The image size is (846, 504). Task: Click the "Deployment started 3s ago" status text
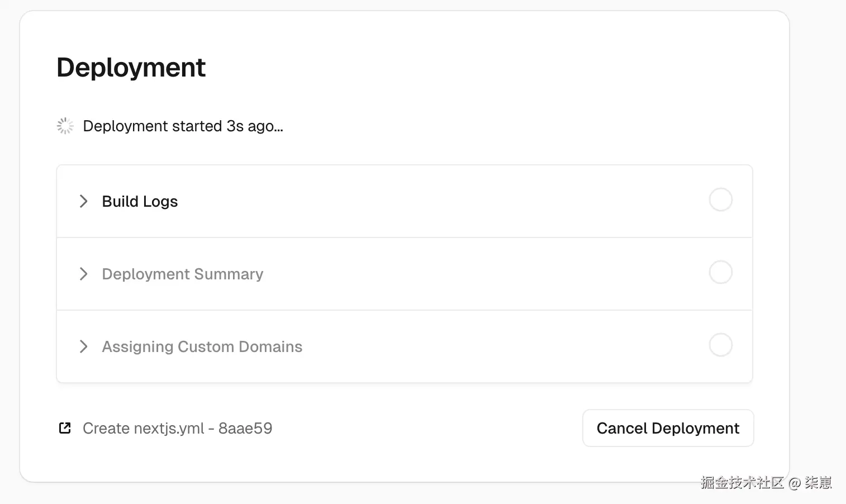[x=183, y=126]
